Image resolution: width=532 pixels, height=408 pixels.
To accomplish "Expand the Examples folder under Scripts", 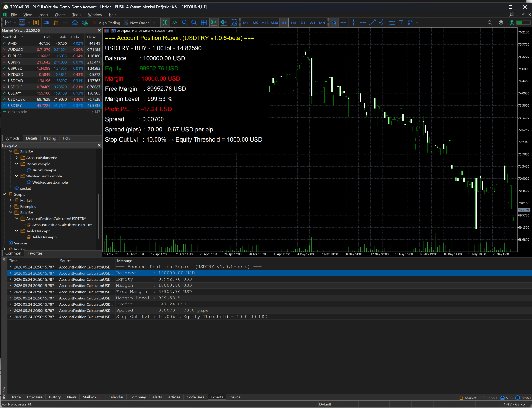I will (10, 207).
